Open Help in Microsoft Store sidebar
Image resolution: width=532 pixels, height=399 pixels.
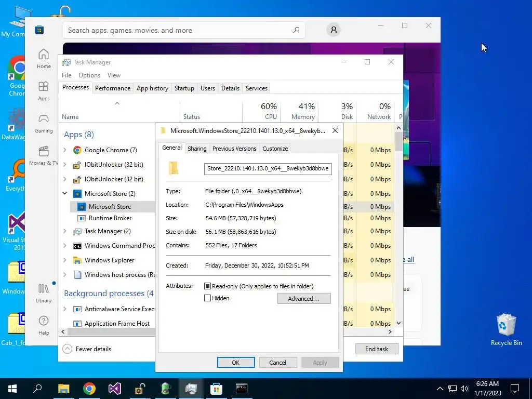(x=44, y=325)
